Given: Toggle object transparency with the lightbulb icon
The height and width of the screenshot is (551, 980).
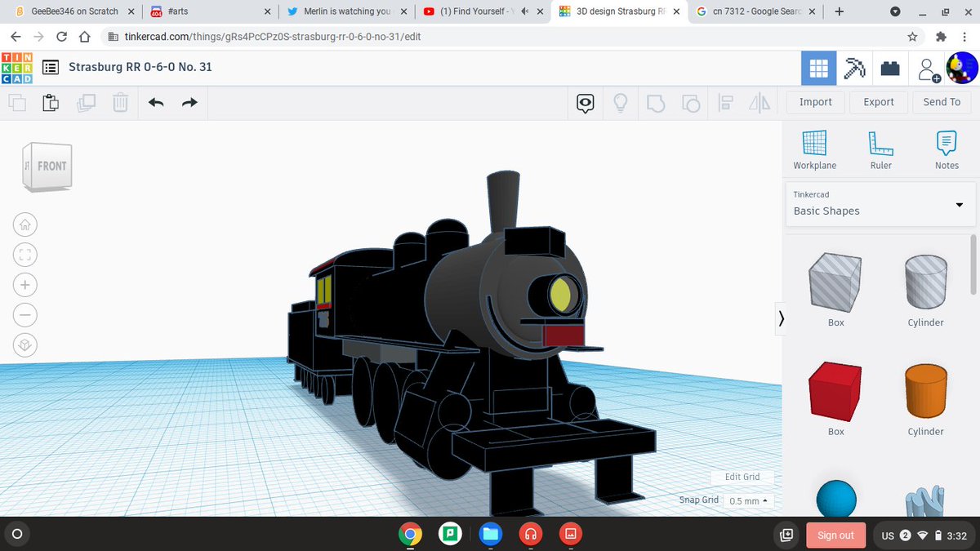Looking at the screenshot, I should coord(620,102).
